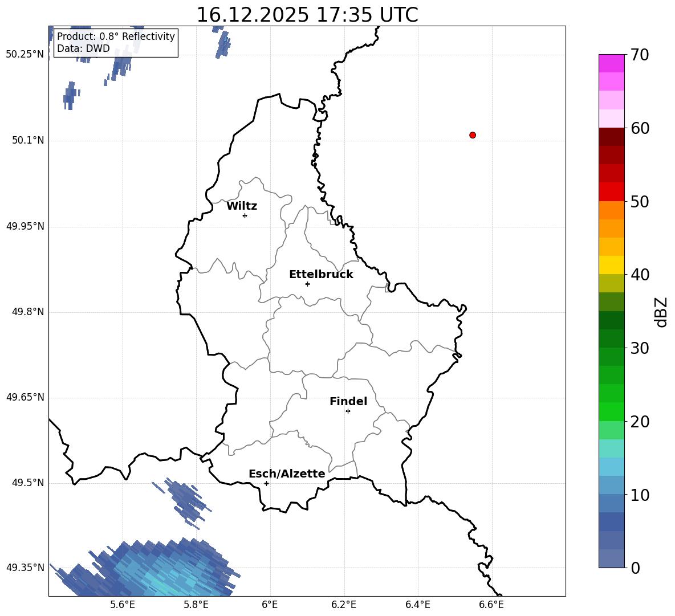Click the Ettelbruck city label
675x616 pixels.
[x=321, y=275]
